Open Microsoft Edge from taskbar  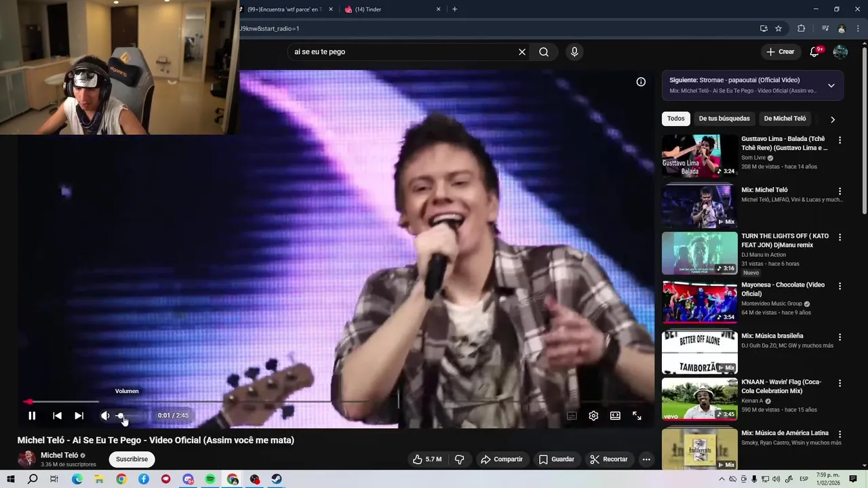[x=77, y=479]
